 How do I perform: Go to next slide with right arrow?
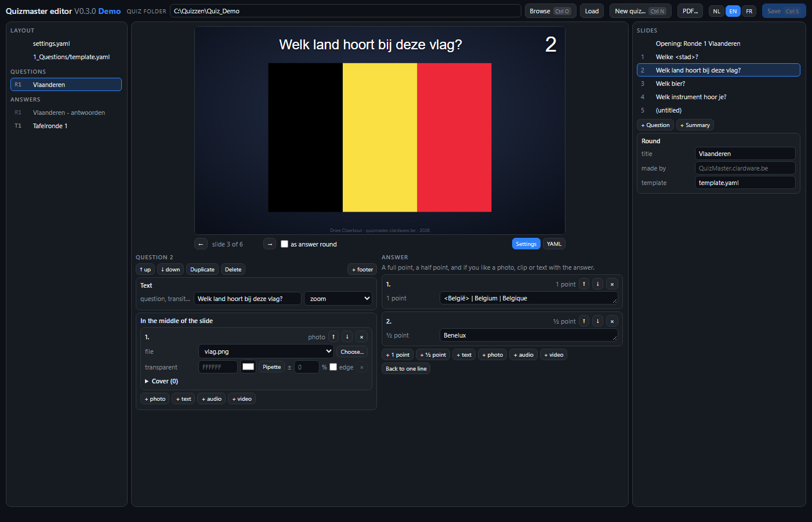pos(270,244)
